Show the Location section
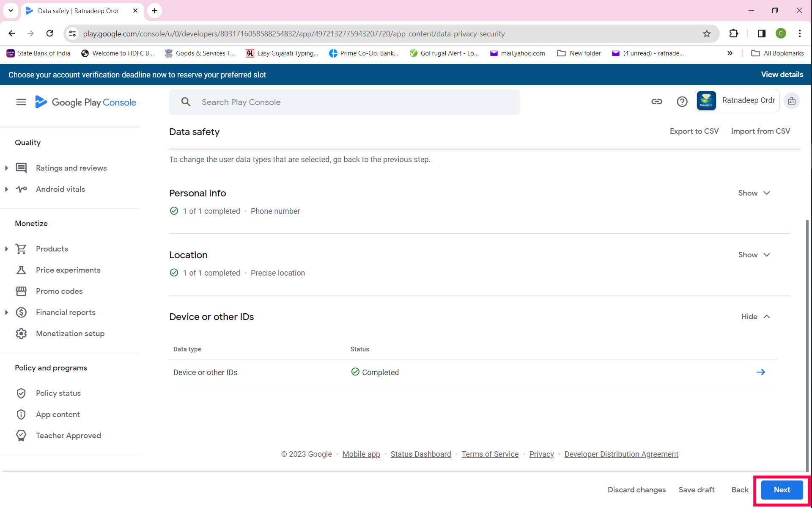812x508 pixels. pos(754,255)
